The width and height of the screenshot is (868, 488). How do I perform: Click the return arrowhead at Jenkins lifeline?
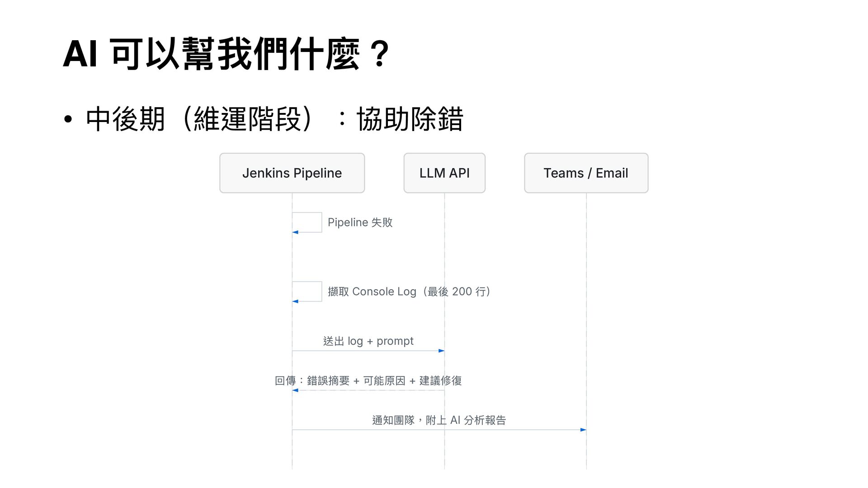pos(295,390)
